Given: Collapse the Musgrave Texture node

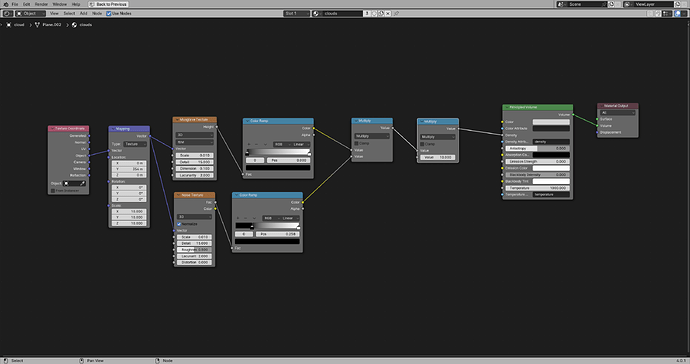Looking at the screenshot, I should tap(177, 120).
